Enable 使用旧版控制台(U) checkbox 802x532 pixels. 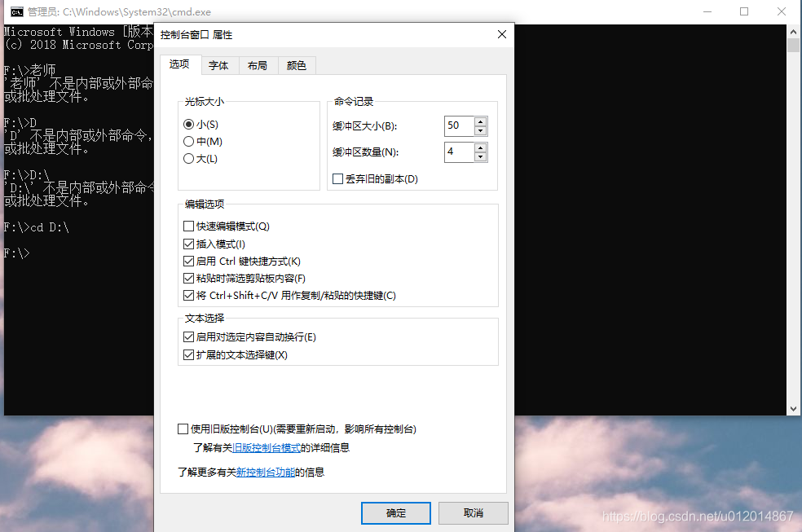(x=182, y=429)
